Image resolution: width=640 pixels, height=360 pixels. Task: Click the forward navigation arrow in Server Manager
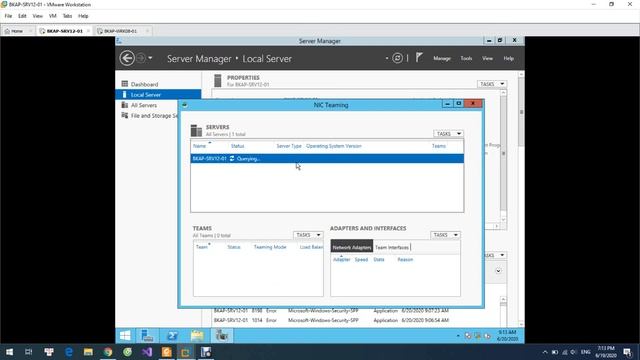click(x=141, y=58)
